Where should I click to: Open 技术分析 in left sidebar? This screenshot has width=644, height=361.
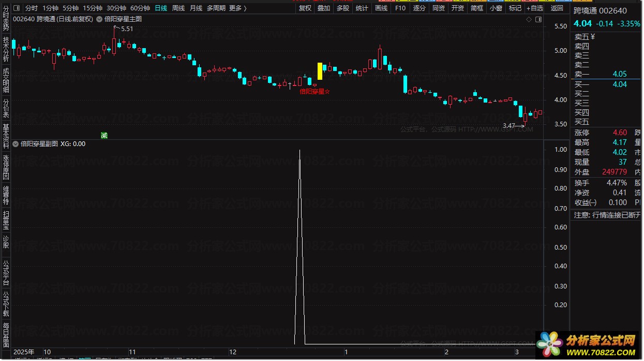click(6, 49)
